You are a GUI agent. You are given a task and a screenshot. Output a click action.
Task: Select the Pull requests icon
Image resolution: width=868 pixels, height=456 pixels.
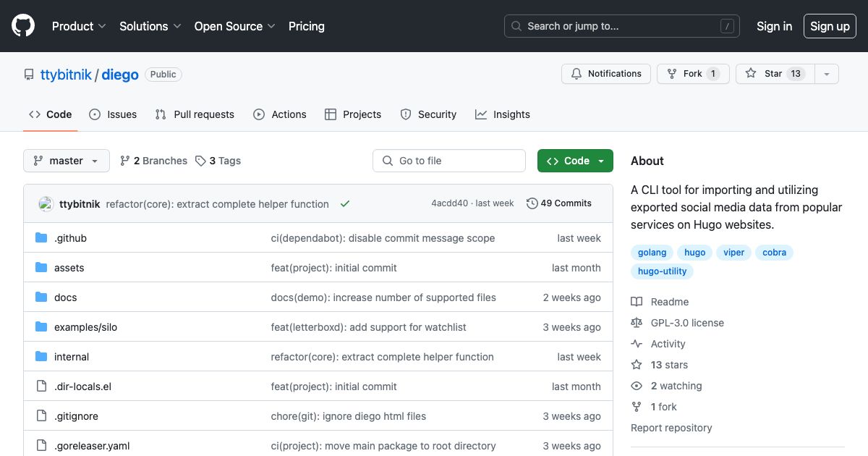click(160, 114)
